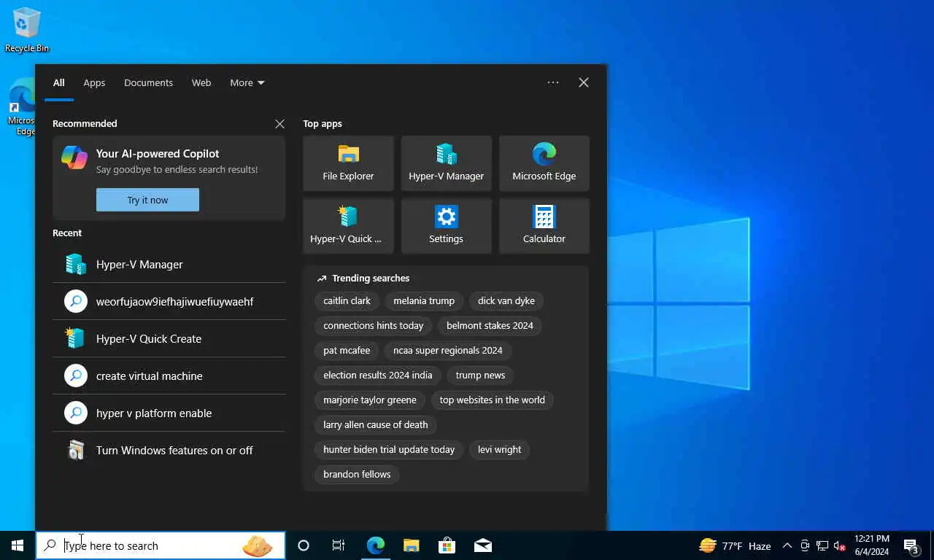The height and width of the screenshot is (560, 934).
Task: Open the weather widget showing 77°F Haze
Action: [736, 545]
